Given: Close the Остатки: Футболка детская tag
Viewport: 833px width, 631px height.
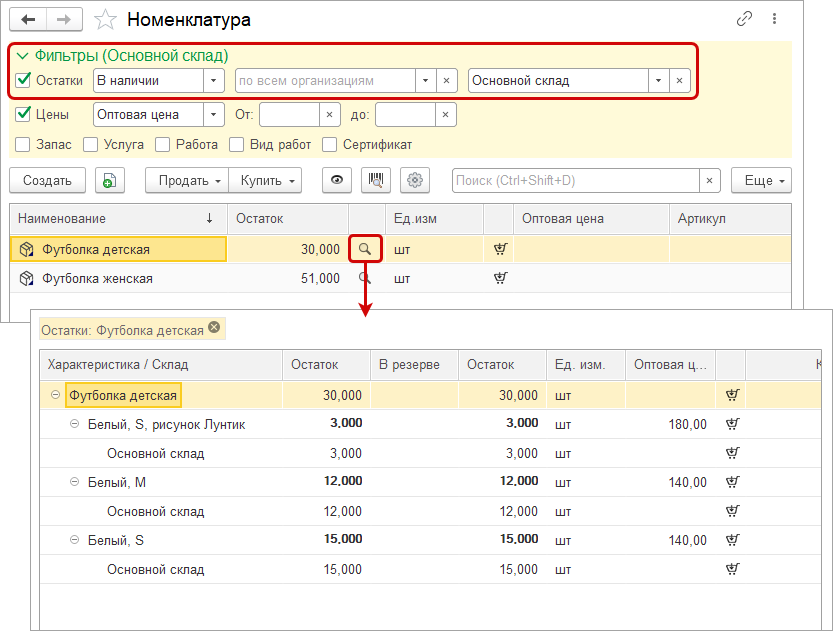Looking at the screenshot, I should tap(214, 327).
